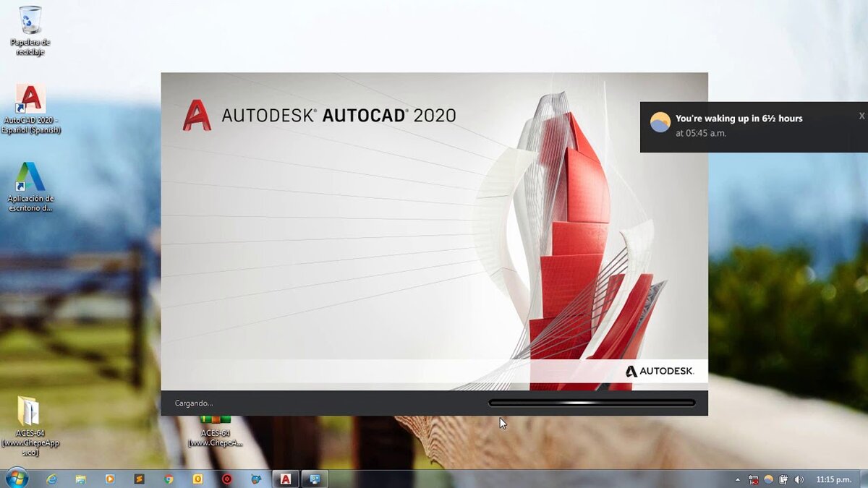The width and height of the screenshot is (868, 488).
Task: Open the sunrise sleep-app tray icon
Action: 768,479
